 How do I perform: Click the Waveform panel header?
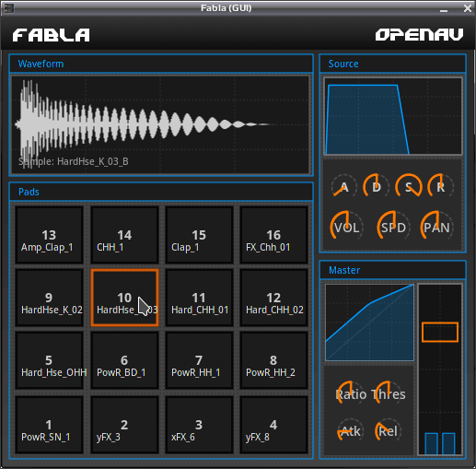(x=161, y=64)
